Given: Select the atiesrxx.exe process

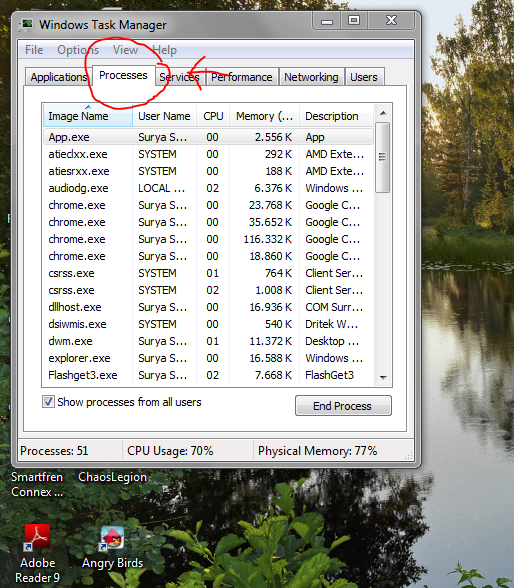Looking at the screenshot, I should click(208, 171).
